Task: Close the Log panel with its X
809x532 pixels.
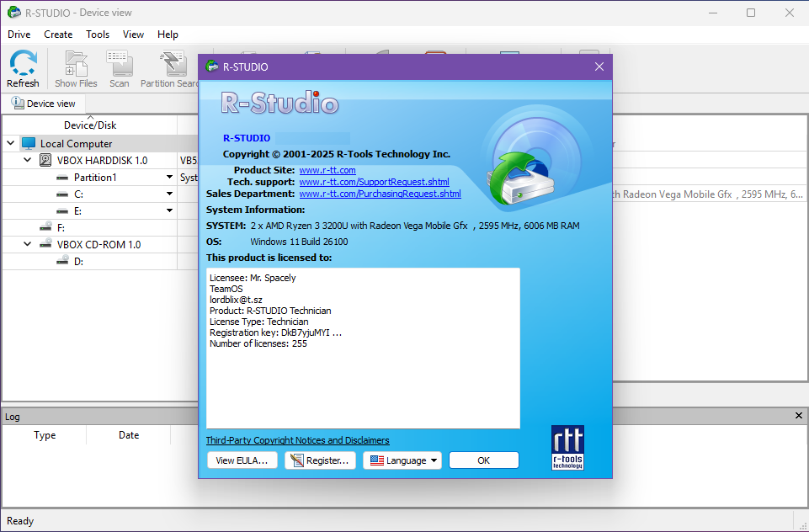Action: tap(799, 416)
